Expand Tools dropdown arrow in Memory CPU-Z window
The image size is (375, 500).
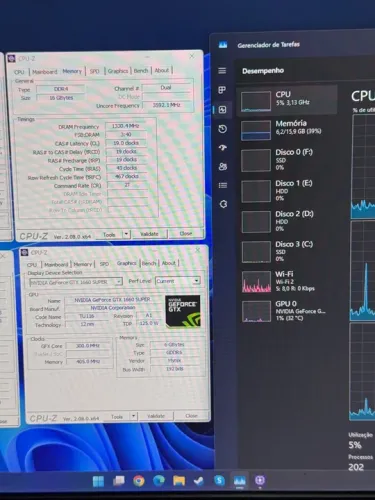(126, 234)
